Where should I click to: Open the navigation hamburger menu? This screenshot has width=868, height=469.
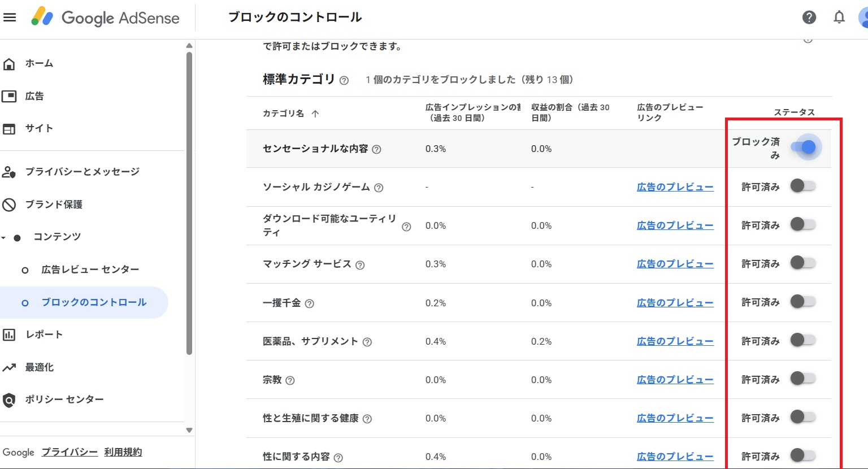[10, 16]
